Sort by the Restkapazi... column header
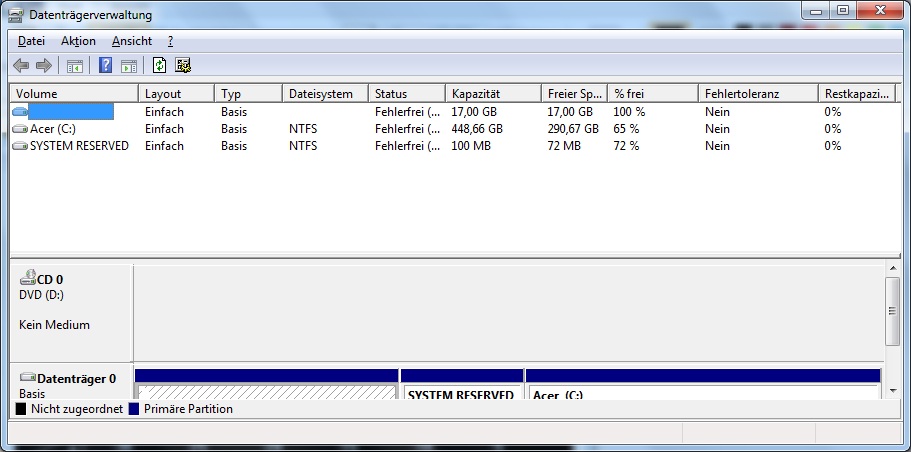Image resolution: width=911 pixels, height=452 pixels. tap(857, 94)
